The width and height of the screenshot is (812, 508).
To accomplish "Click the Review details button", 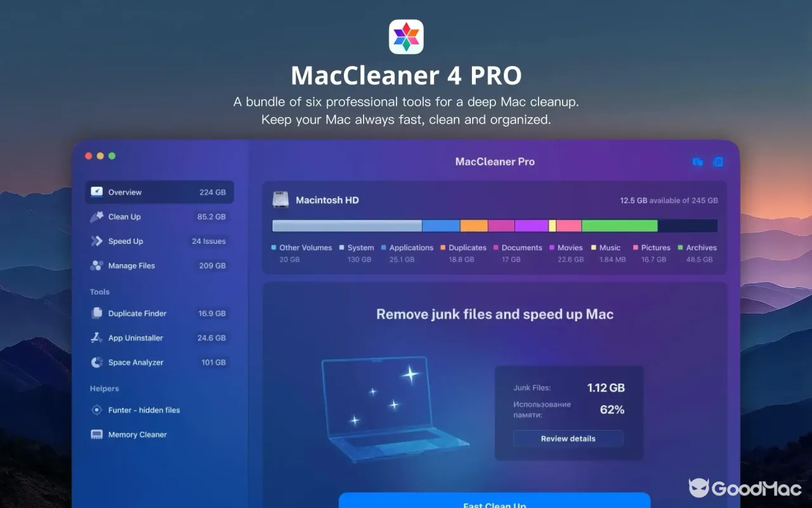I will pos(568,439).
